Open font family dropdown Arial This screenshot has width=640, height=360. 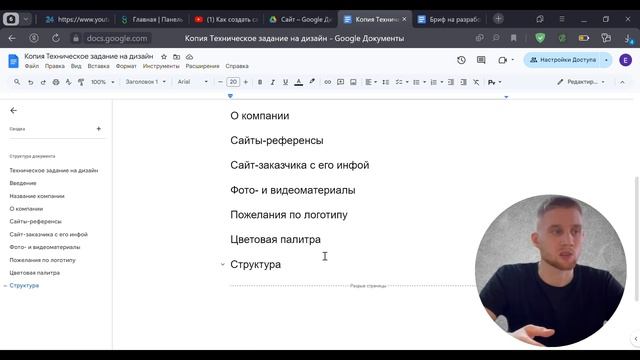click(x=192, y=82)
